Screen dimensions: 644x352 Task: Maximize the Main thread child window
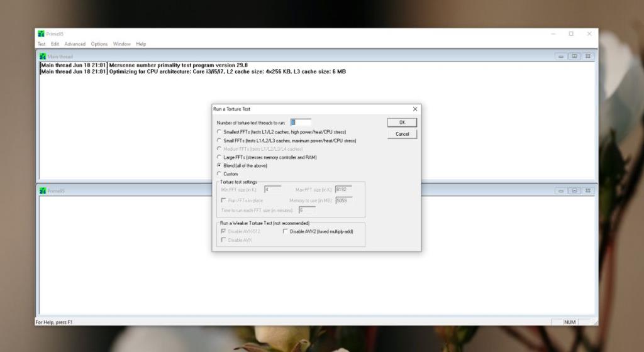(574, 57)
